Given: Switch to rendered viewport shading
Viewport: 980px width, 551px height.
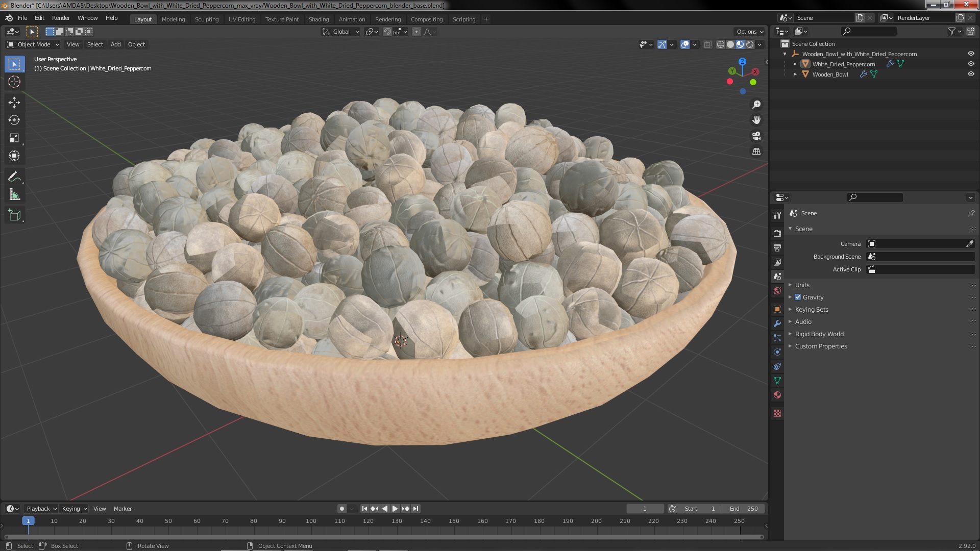Looking at the screenshot, I should [750, 44].
